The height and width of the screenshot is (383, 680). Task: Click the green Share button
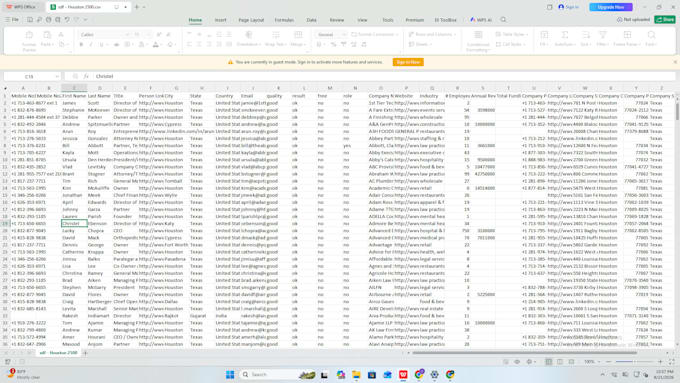665,20
